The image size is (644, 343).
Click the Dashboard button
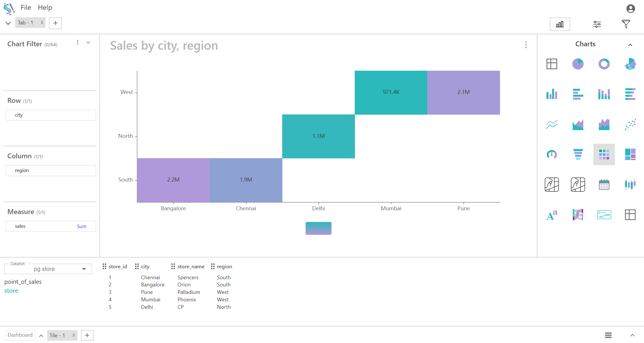(x=20, y=335)
